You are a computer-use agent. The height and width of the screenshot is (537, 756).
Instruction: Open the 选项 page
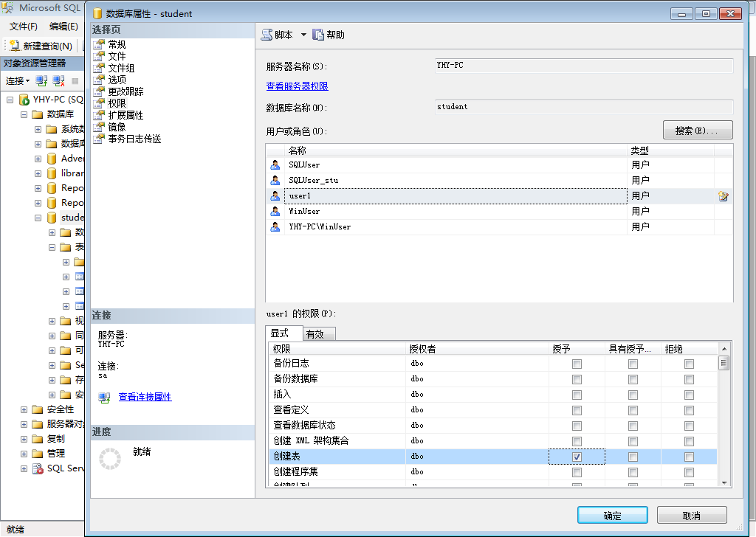tap(117, 80)
